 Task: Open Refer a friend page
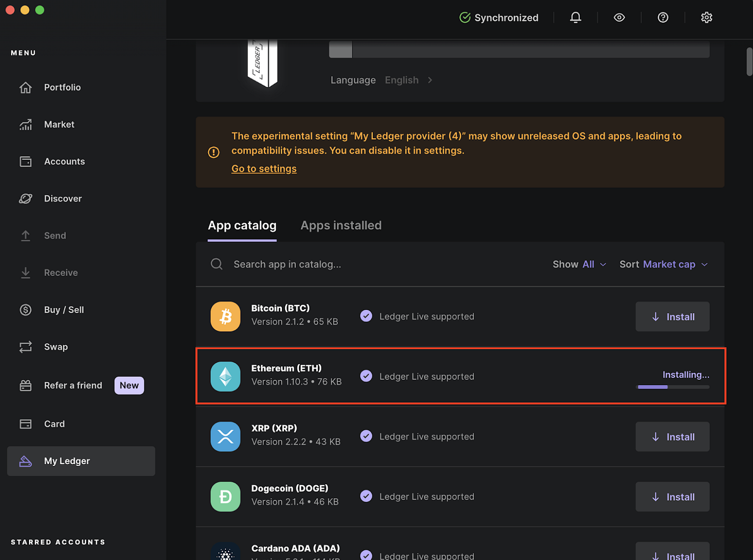tap(73, 385)
